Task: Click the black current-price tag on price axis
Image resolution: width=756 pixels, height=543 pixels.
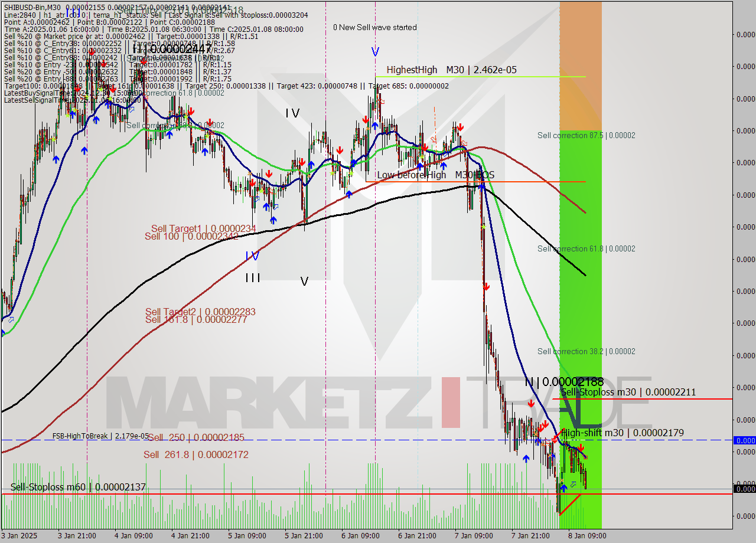Action: 744,489
